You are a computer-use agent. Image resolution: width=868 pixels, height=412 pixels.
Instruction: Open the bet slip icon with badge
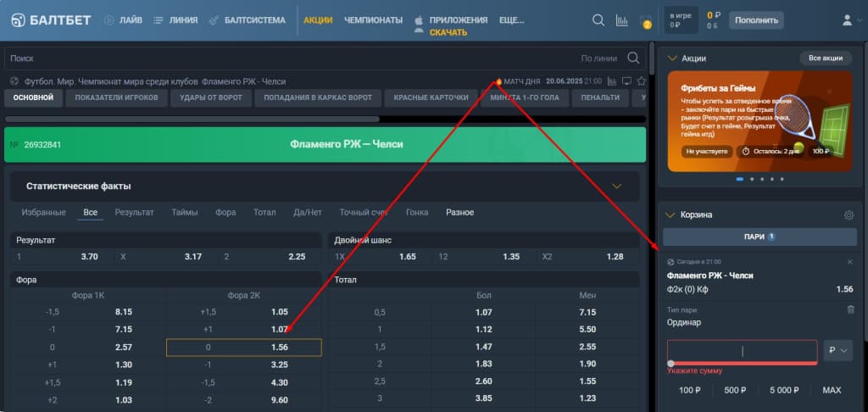click(x=645, y=21)
